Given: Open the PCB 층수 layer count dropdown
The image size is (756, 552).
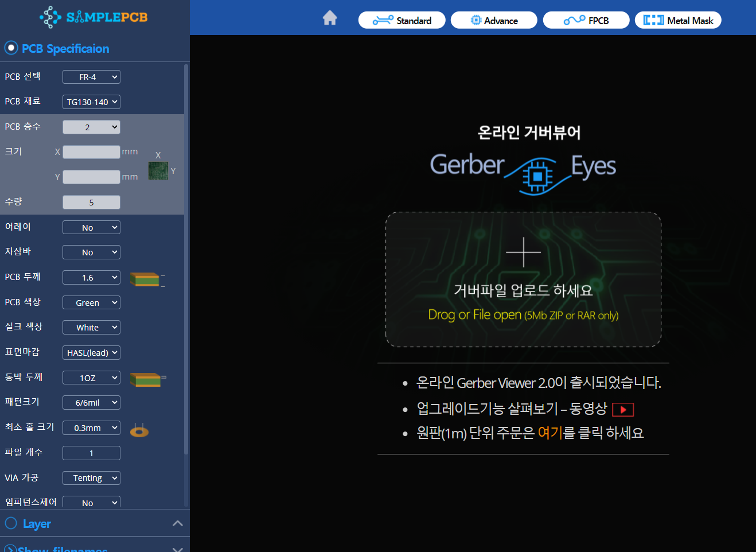Looking at the screenshot, I should (91, 127).
